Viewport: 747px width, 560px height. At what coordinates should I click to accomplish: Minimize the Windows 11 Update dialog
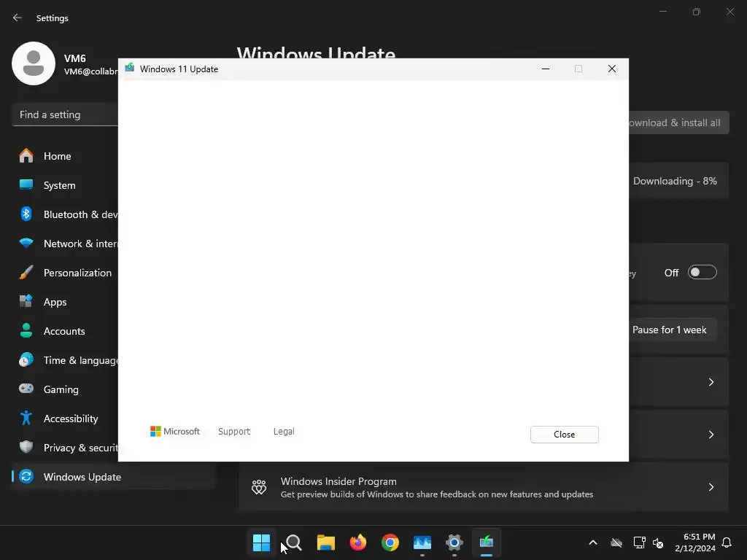click(546, 69)
